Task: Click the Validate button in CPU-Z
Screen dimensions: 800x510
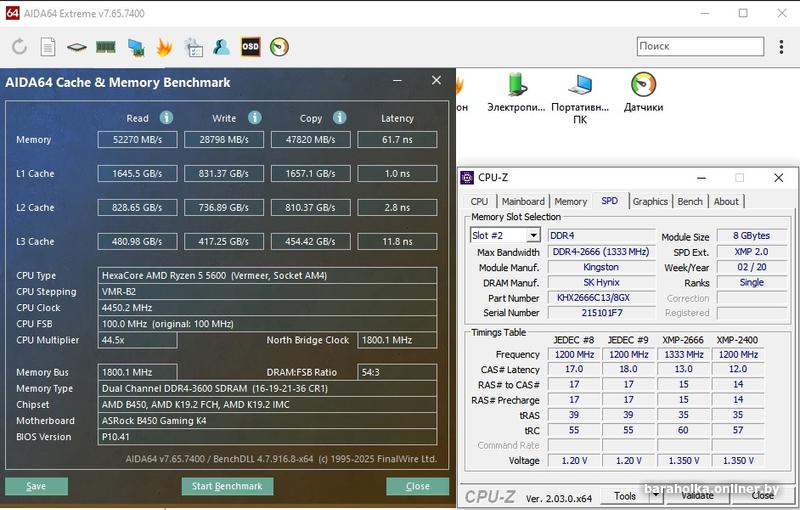Action: click(697, 495)
